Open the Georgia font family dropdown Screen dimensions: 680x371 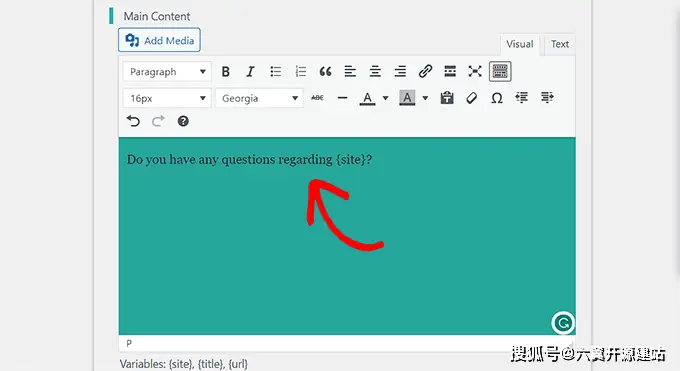(x=259, y=98)
